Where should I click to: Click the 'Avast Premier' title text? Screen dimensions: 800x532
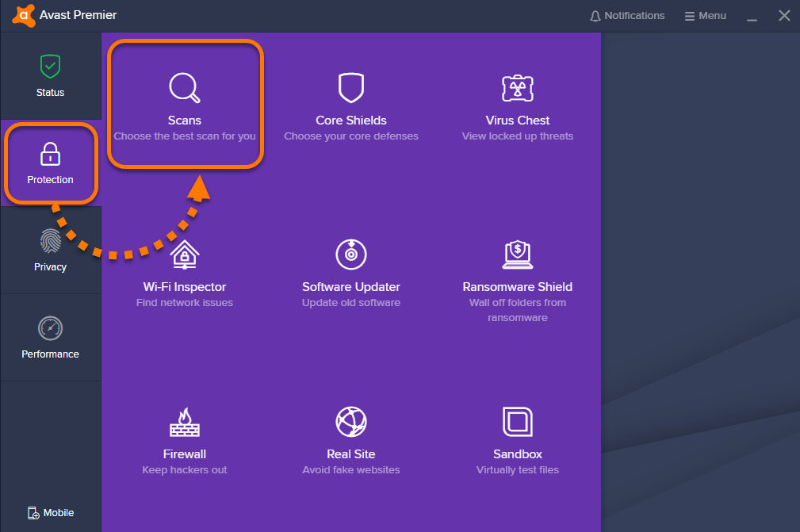point(78,15)
